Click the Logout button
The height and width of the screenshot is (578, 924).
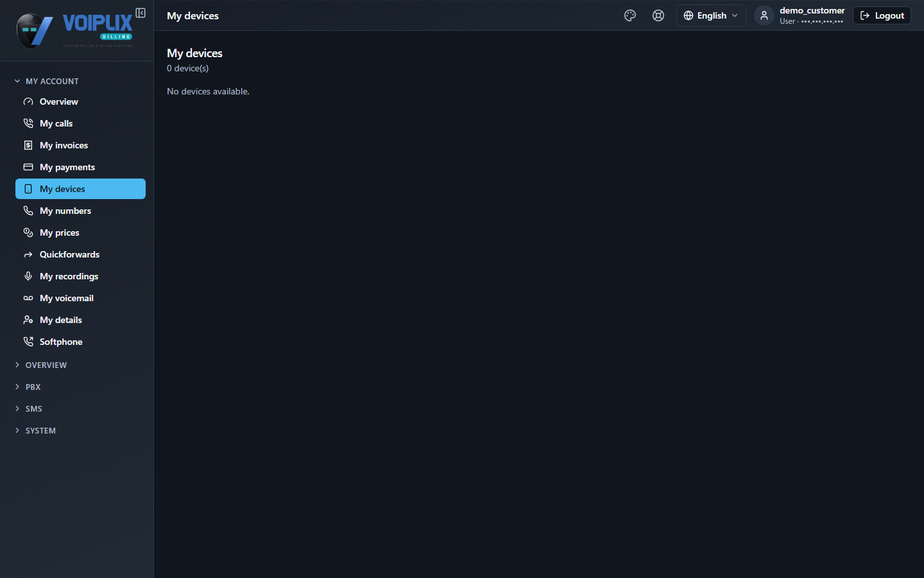[882, 15]
